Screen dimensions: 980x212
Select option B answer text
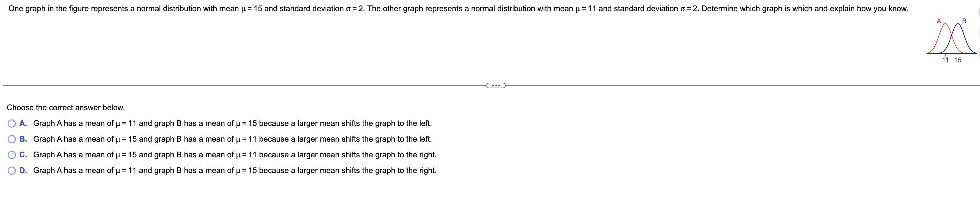coord(233,139)
